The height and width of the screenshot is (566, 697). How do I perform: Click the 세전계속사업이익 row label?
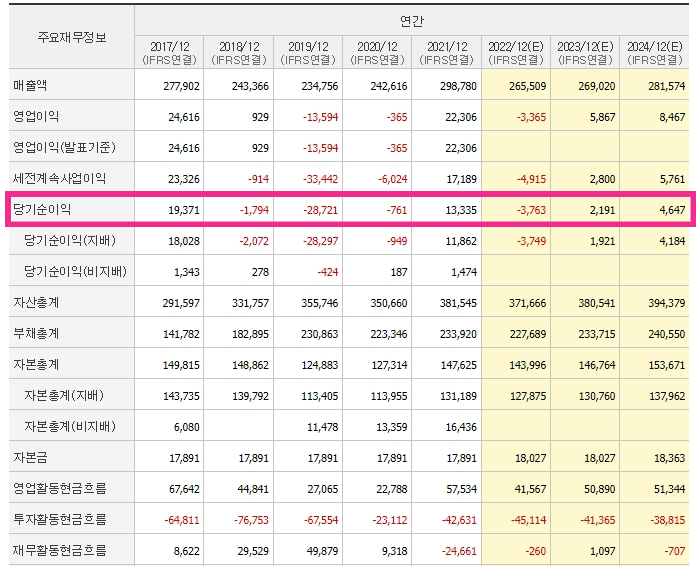(x=60, y=178)
